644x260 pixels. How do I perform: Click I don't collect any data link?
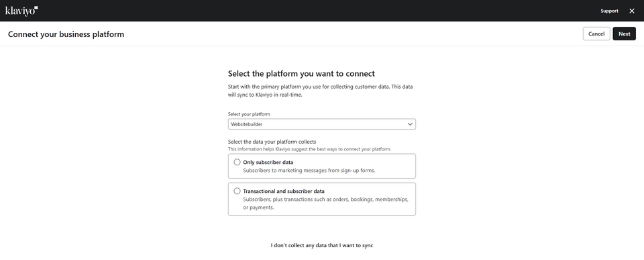(x=321, y=245)
